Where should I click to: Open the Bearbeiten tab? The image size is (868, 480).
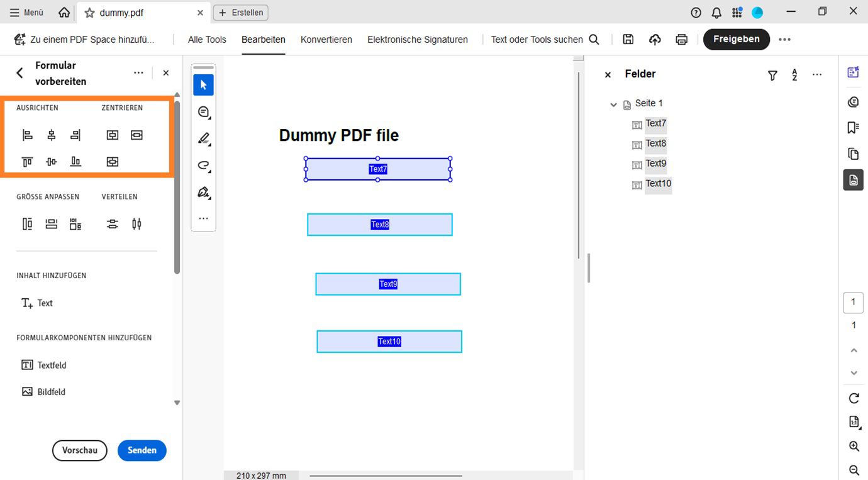coord(264,40)
